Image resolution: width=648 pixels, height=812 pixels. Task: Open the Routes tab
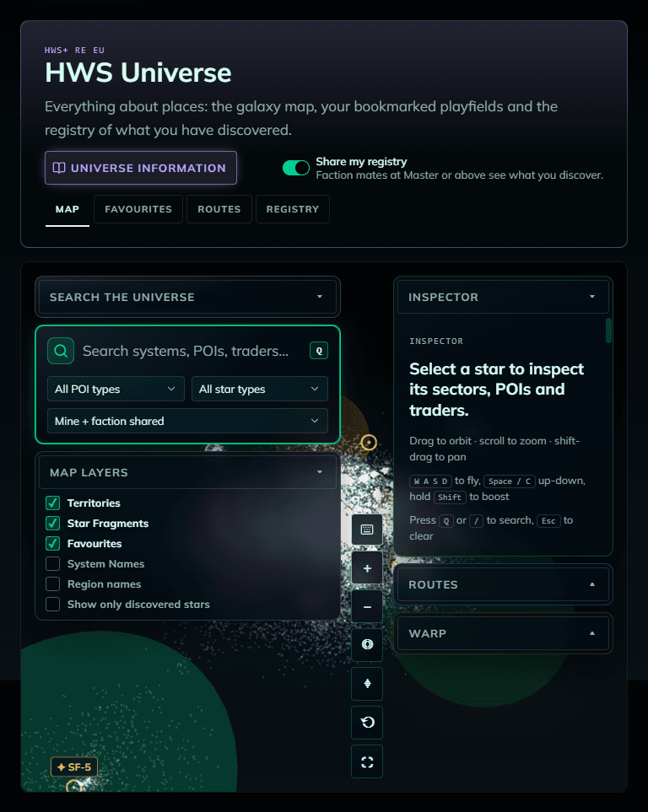click(219, 209)
